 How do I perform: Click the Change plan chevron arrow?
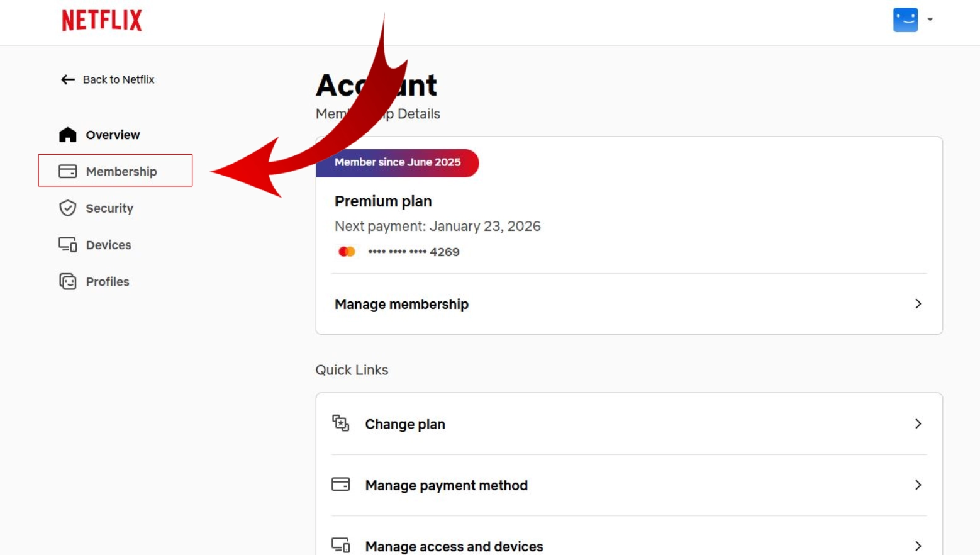(x=918, y=424)
